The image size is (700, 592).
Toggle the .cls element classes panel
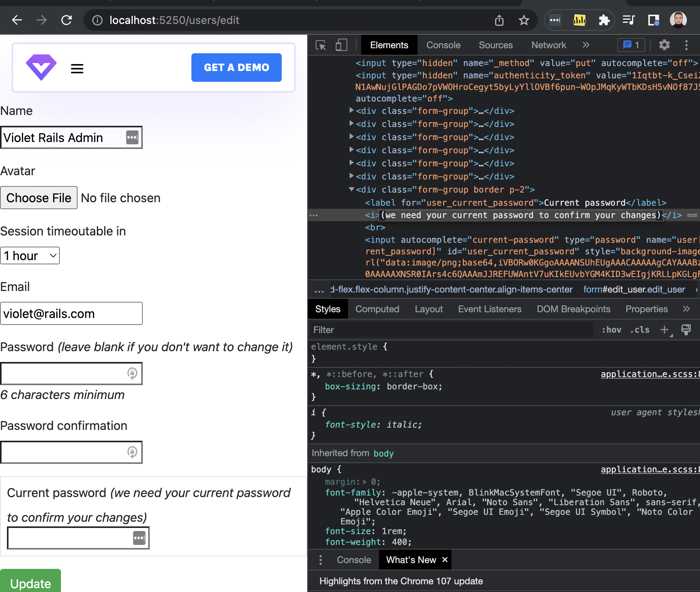640,330
